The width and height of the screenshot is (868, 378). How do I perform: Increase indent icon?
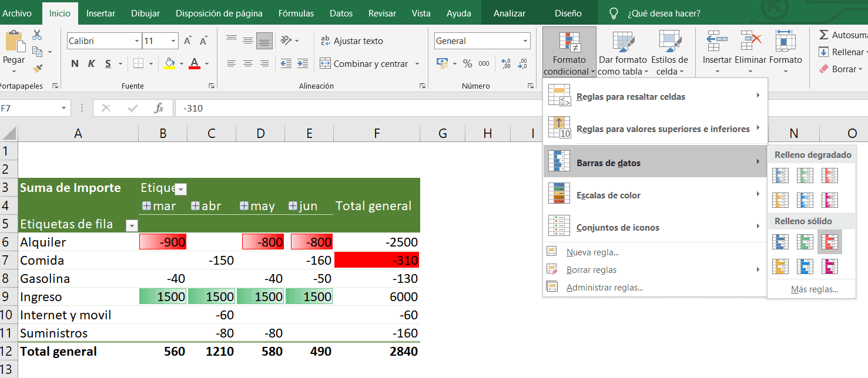coord(303,63)
